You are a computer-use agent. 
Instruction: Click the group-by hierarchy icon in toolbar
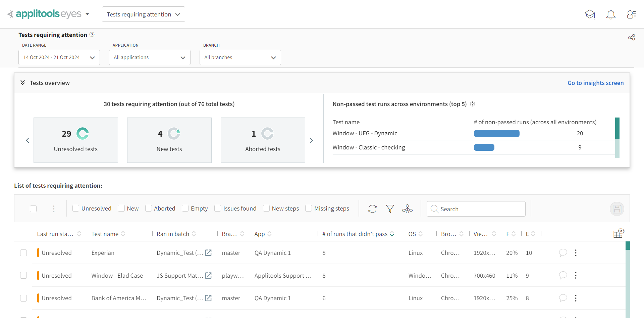point(408,209)
